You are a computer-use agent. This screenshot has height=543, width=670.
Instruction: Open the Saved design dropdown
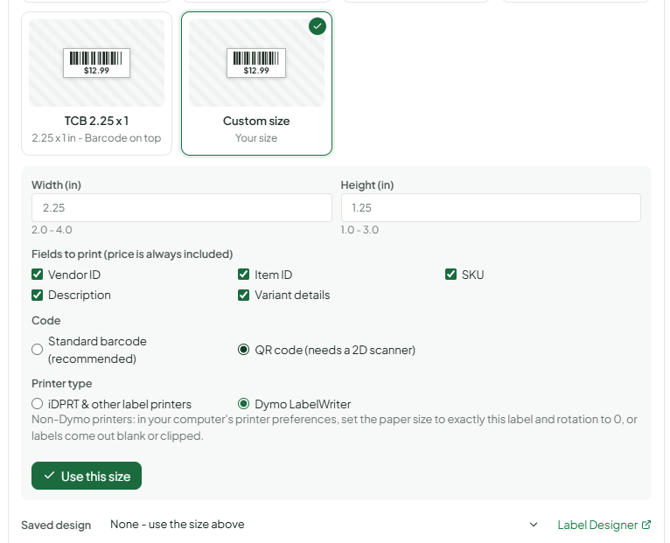pyautogui.click(x=324, y=524)
